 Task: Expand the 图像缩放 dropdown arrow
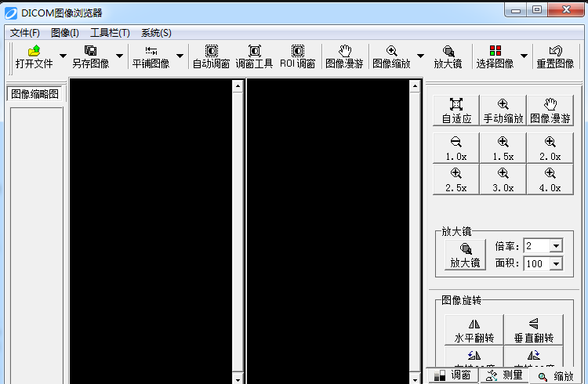[x=420, y=56]
